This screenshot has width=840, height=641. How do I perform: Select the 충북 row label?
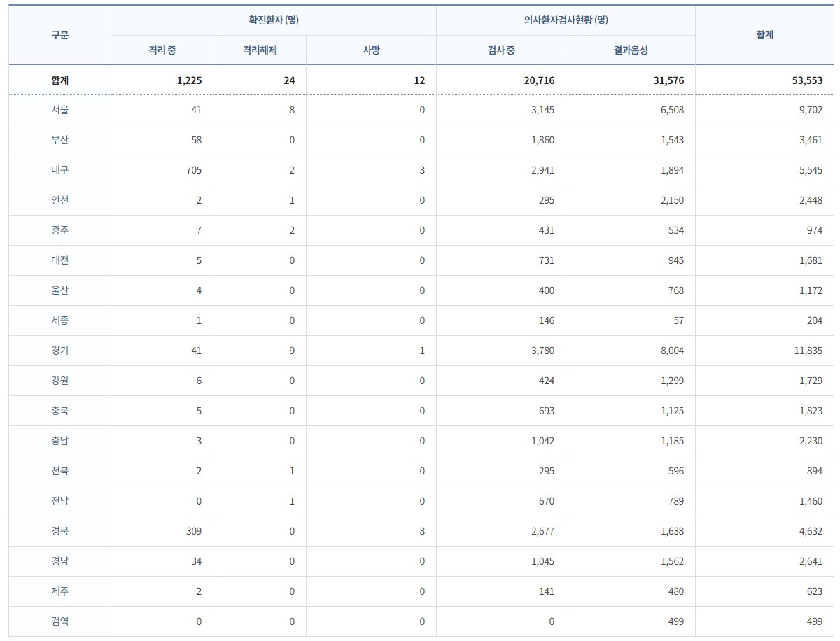coord(60,411)
